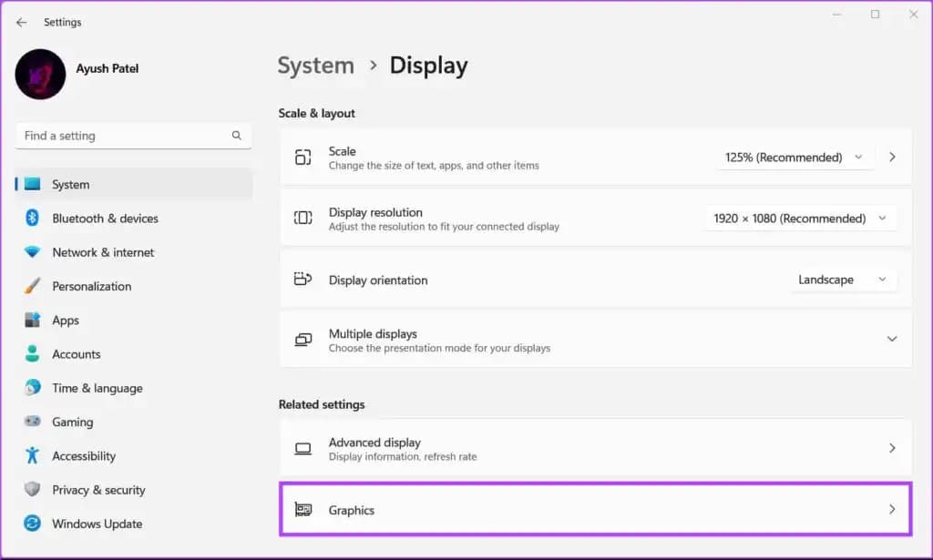Open the Scale percentage dropdown
The image size is (933, 560).
click(x=795, y=158)
